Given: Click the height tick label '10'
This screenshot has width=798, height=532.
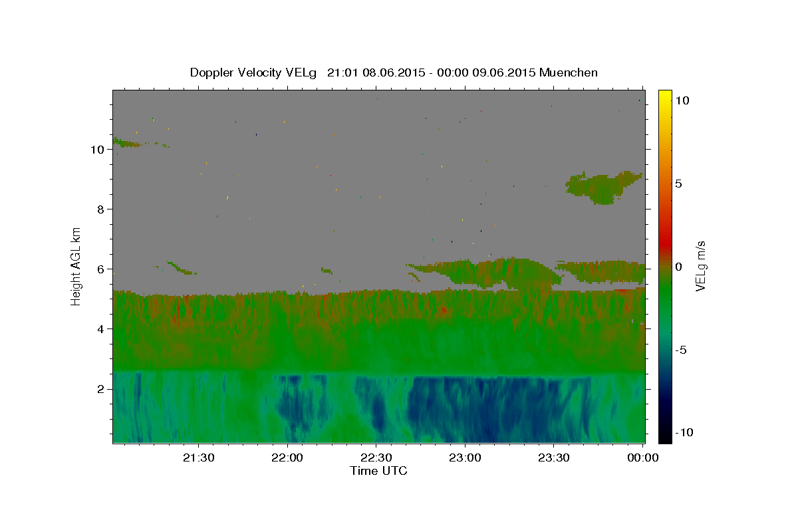Looking at the screenshot, I should coord(97,150).
